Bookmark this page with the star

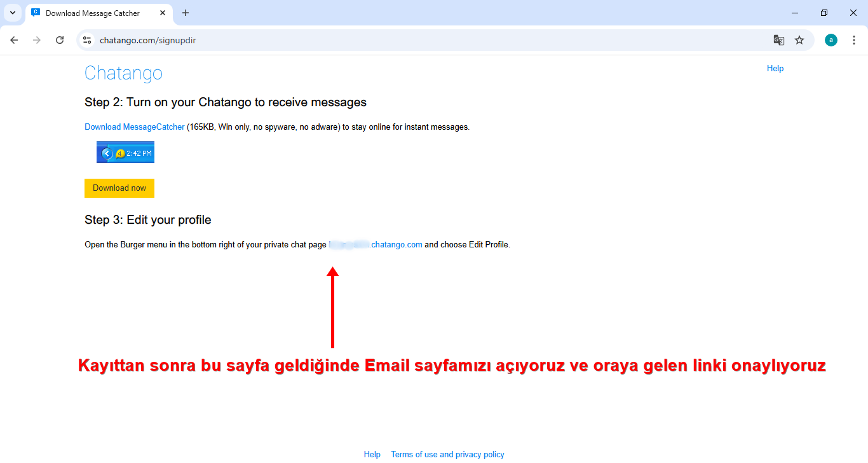pos(799,40)
